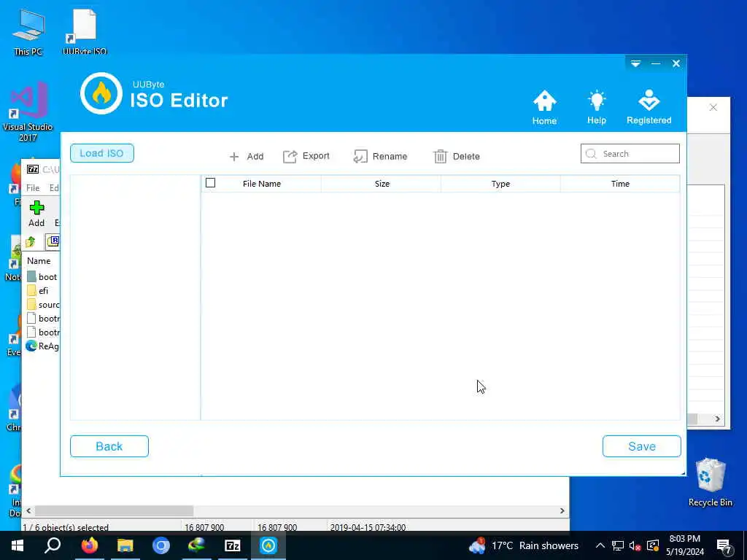Click 7-Zip horizontal scrollbar thumb
The height and width of the screenshot is (560, 747).
pyautogui.click(x=115, y=510)
